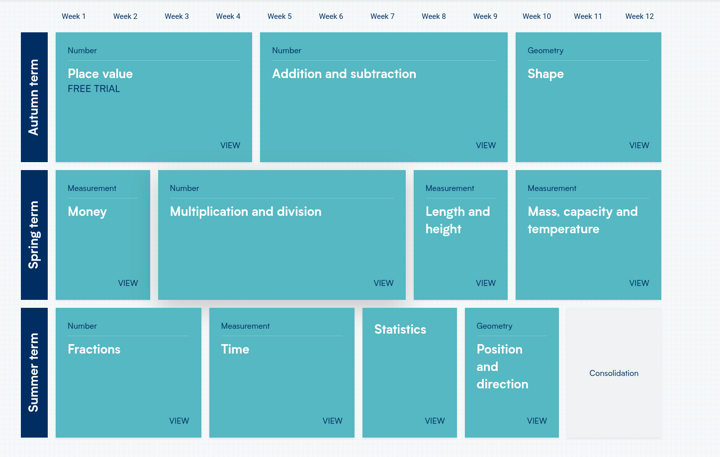Select the Spring term label
Screen dimensions: 720x457
coord(34,235)
